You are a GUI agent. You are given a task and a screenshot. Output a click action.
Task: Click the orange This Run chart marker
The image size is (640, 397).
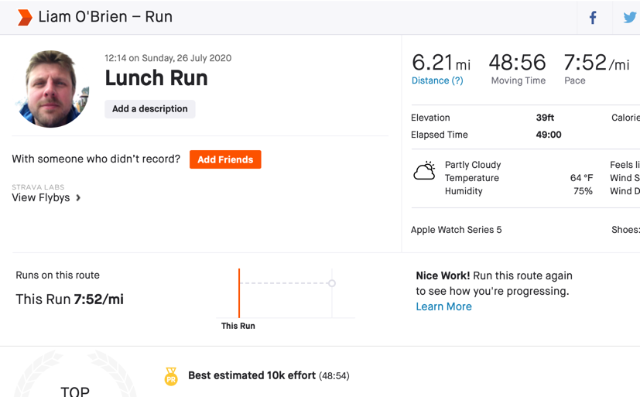click(x=239, y=293)
